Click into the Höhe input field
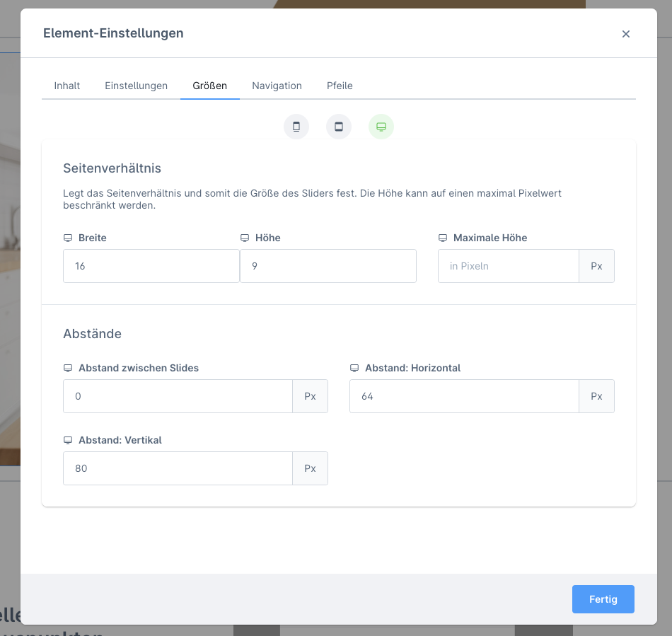Viewport: 672px width, 636px height. (328, 266)
